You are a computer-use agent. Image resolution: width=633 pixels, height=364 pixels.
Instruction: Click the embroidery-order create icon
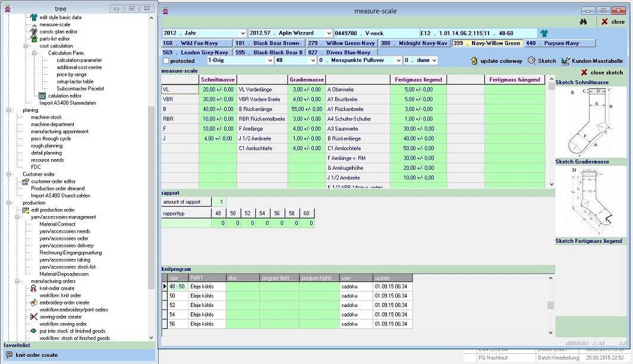34,302
